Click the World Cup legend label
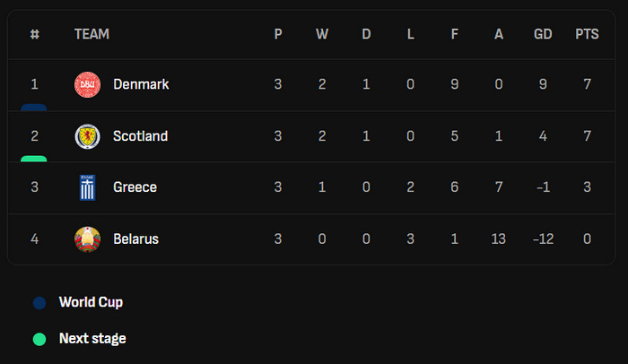The width and height of the screenshot is (628, 364). click(91, 302)
